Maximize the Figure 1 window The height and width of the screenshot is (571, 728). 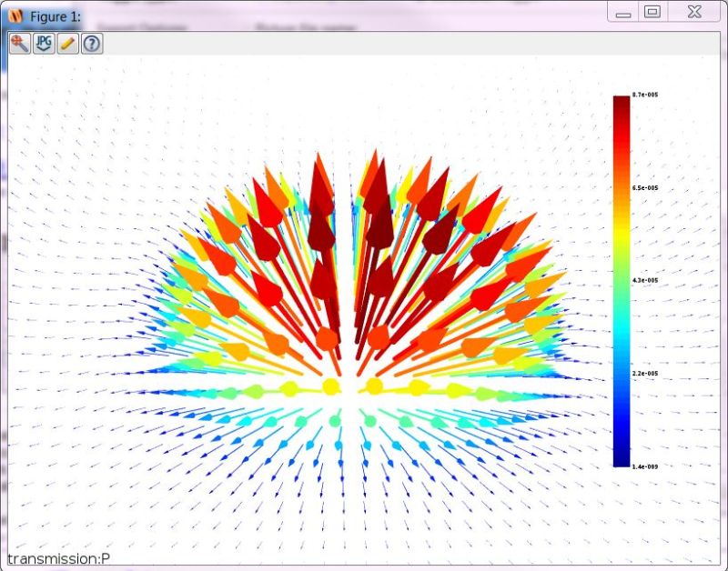[652, 12]
